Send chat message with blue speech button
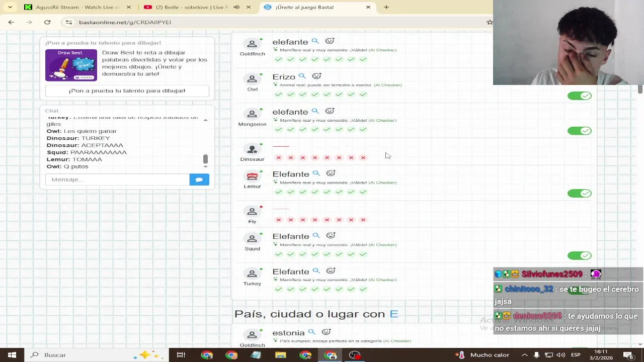 tap(199, 179)
